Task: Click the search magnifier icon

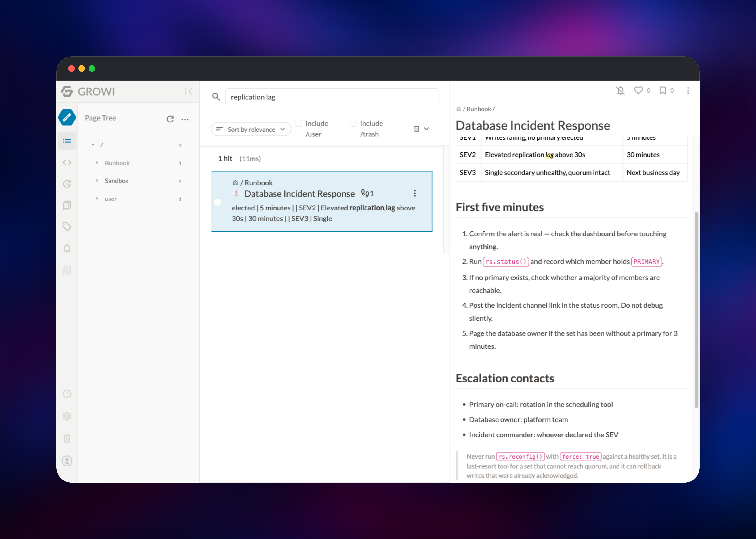Action: click(x=216, y=96)
